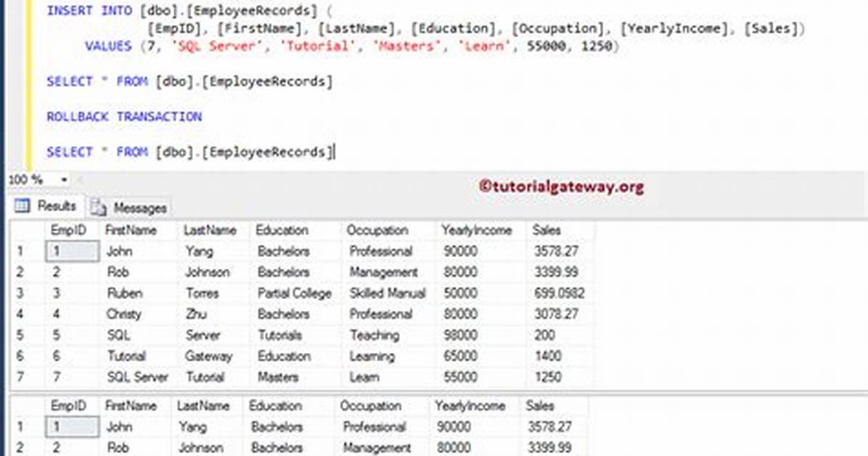The width and height of the screenshot is (868, 456).
Task: Click the Johnson cell in first grid
Action: (x=208, y=272)
